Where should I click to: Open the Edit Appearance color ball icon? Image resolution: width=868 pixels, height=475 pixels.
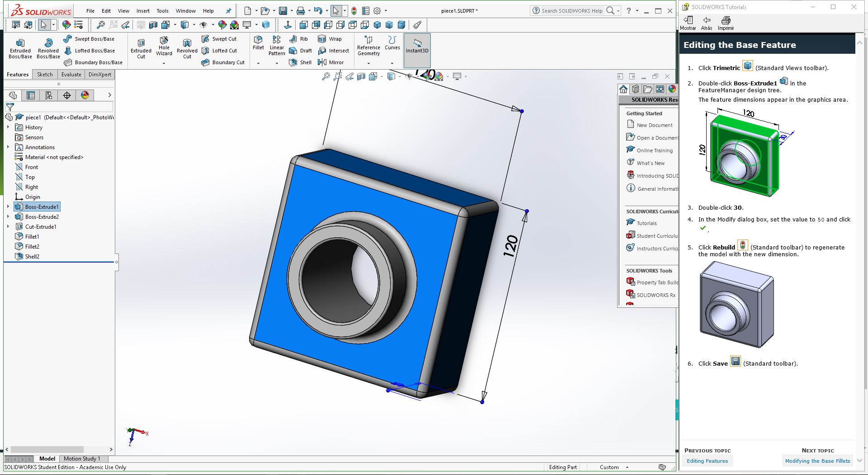point(222,25)
